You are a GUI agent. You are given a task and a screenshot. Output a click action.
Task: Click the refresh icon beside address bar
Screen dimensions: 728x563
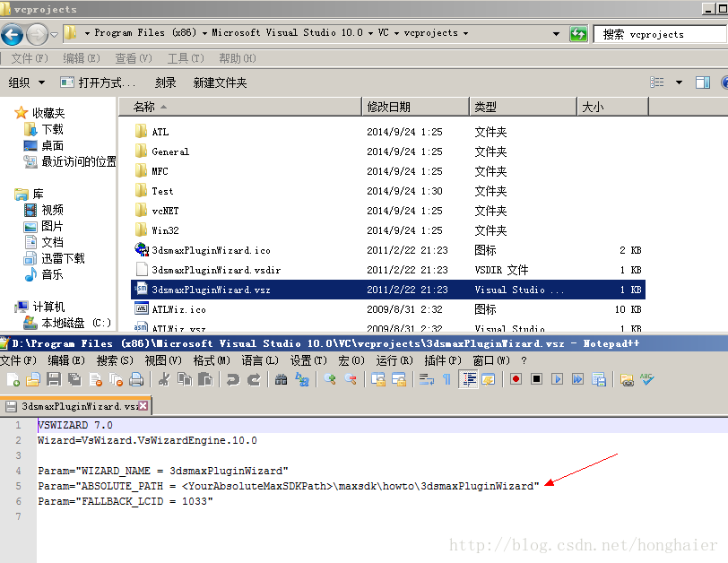[578, 33]
